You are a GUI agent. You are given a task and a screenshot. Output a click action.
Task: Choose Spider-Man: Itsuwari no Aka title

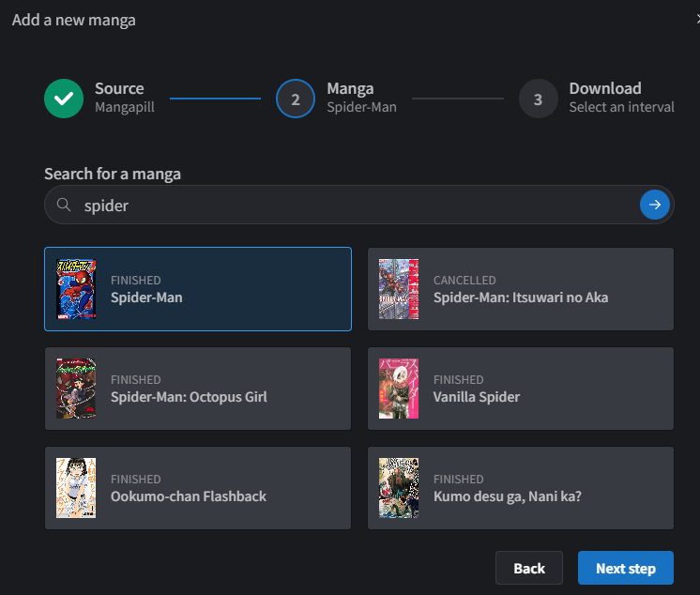(521, 297)
